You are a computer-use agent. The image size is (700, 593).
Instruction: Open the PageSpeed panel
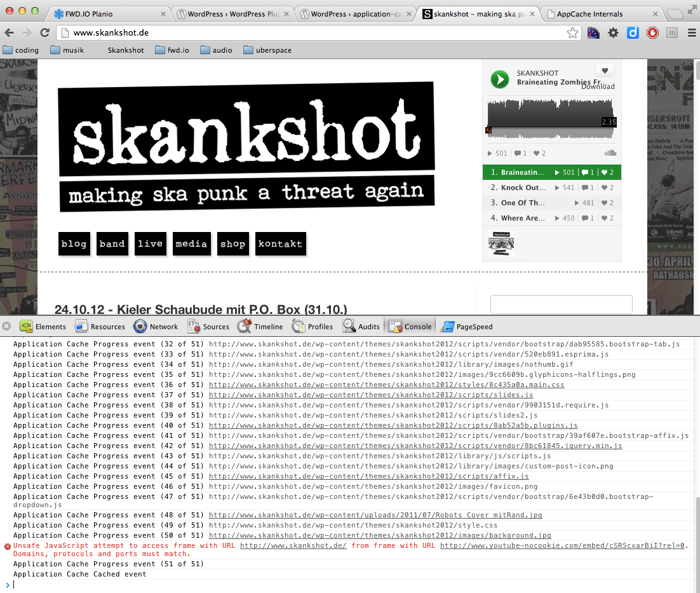click(x=466, y=327)
